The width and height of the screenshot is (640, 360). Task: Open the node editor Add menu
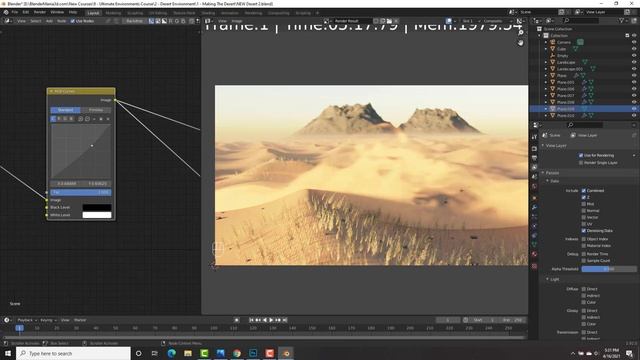[x=49, y=21]
